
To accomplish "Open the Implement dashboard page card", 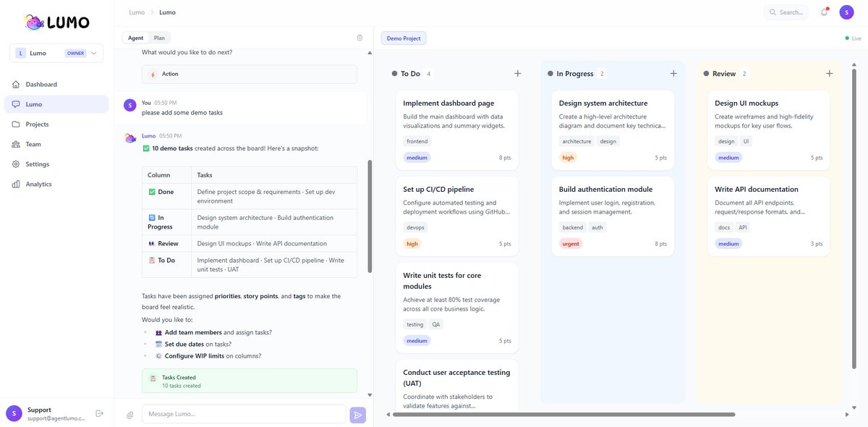I will tap(457, 130).
